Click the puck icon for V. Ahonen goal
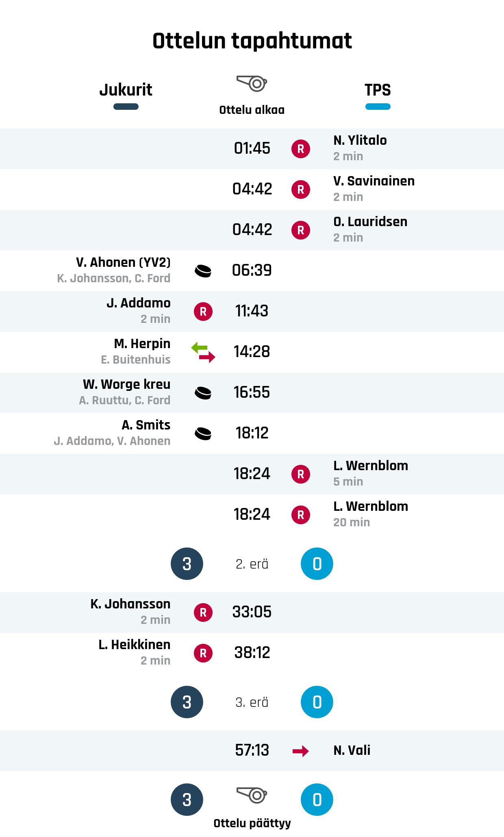The width and height of the screenshot is (504, 837). [x=203, y=271]
